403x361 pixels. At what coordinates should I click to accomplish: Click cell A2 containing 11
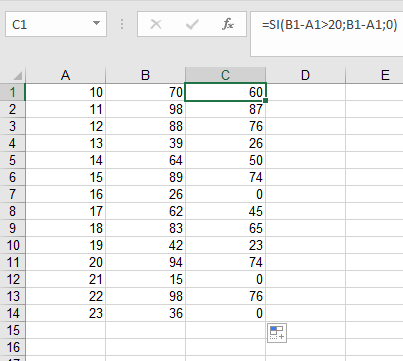(65, 109)
